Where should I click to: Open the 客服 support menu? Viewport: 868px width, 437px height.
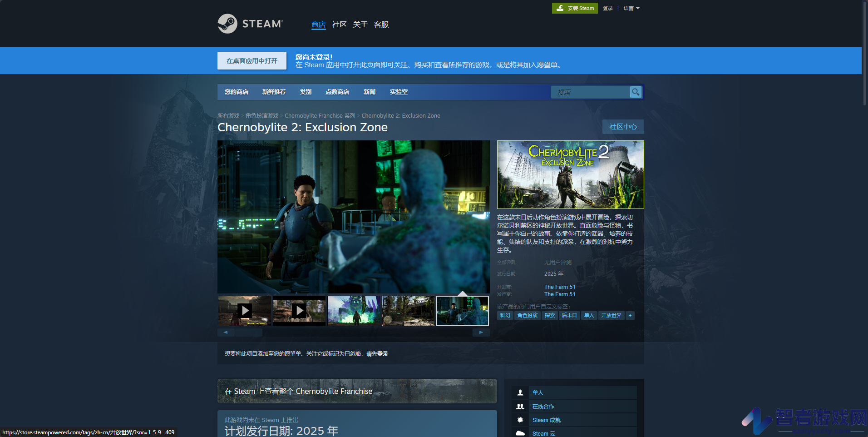coord(381,25)
